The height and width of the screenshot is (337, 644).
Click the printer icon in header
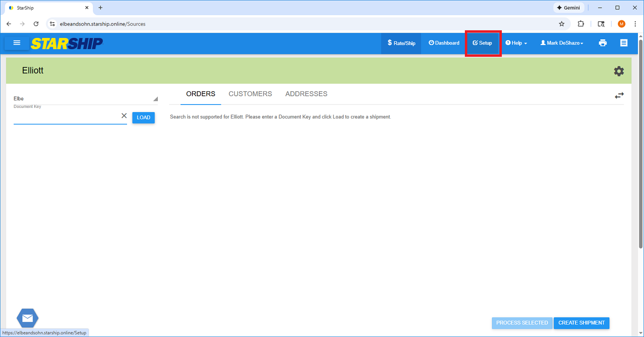(x=603, y=43)
